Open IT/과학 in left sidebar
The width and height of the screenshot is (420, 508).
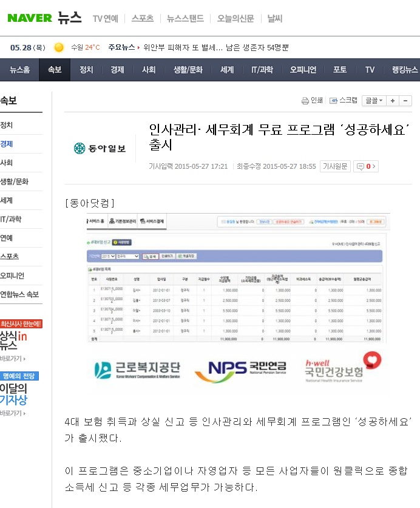tap(11, 219)
